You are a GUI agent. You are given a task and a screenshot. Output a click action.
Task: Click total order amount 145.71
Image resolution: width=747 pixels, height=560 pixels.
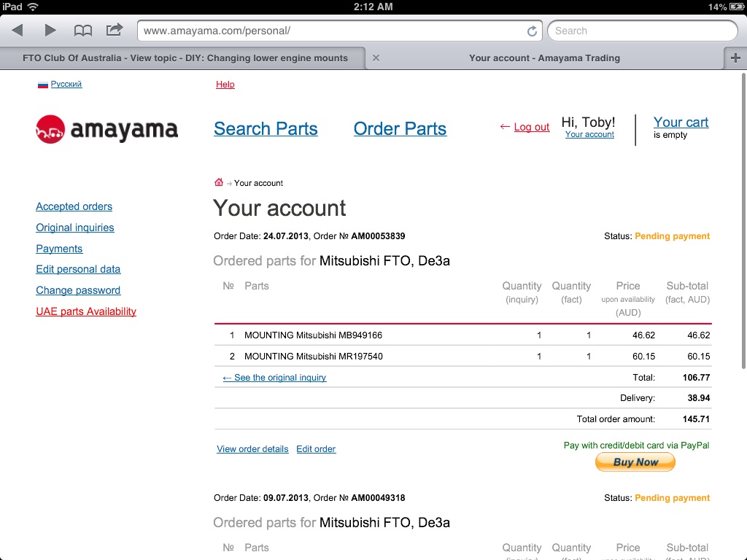click(696, 419)
